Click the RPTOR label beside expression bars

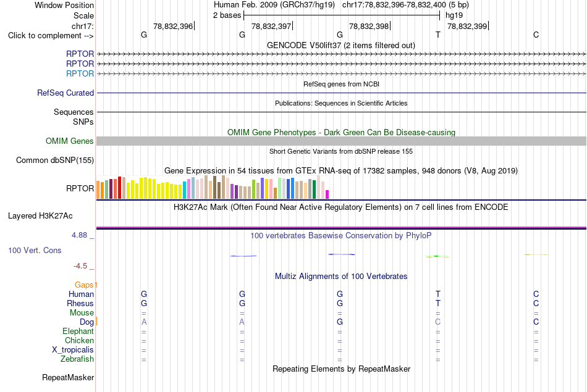(80, 188)
